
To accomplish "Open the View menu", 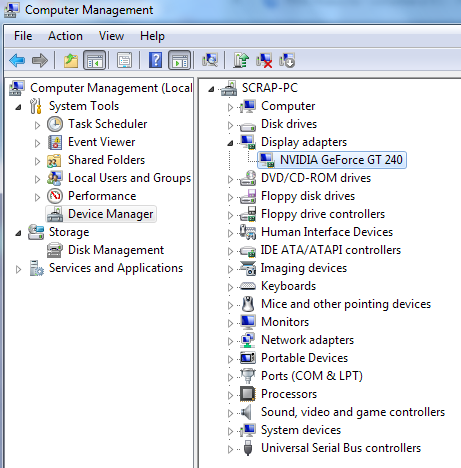I will click(111, 36).
